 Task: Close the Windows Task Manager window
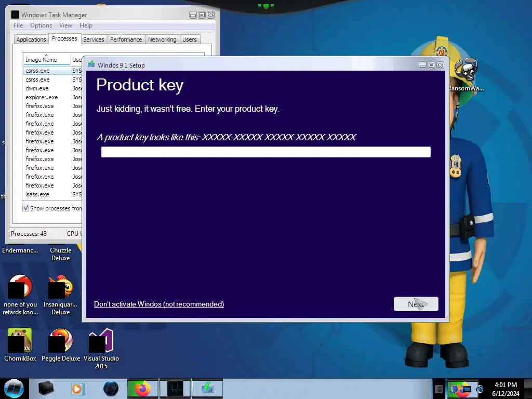click(211, 15)
